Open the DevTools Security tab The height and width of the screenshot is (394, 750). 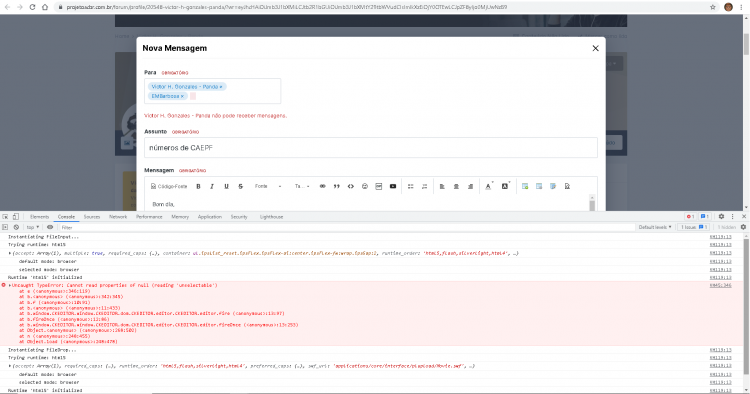(239, 217)
